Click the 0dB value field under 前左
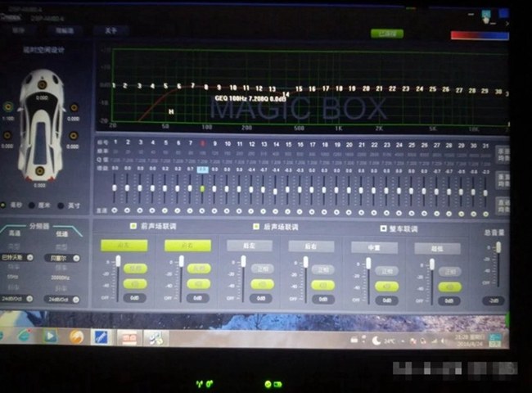532x393 pixels. (x=134, y=298)
